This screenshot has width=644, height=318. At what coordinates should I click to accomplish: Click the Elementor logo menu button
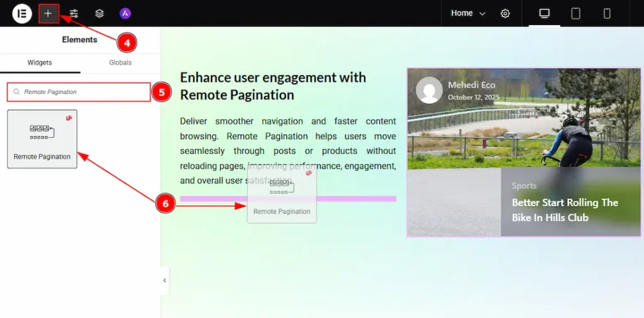pyautogui.click(x=22, y=13)
